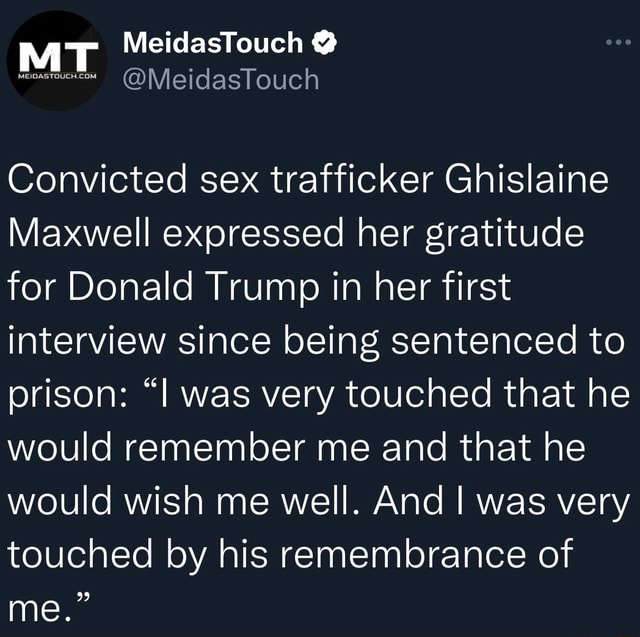
Task: Click the word interview in the tweet
Action: click(87, 340)
